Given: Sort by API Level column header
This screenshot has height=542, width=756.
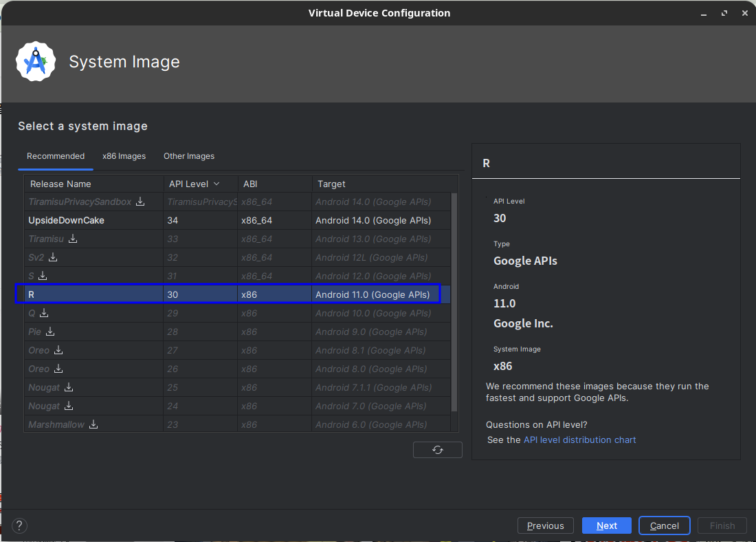Looking at the screenshot, I should 194,184.
